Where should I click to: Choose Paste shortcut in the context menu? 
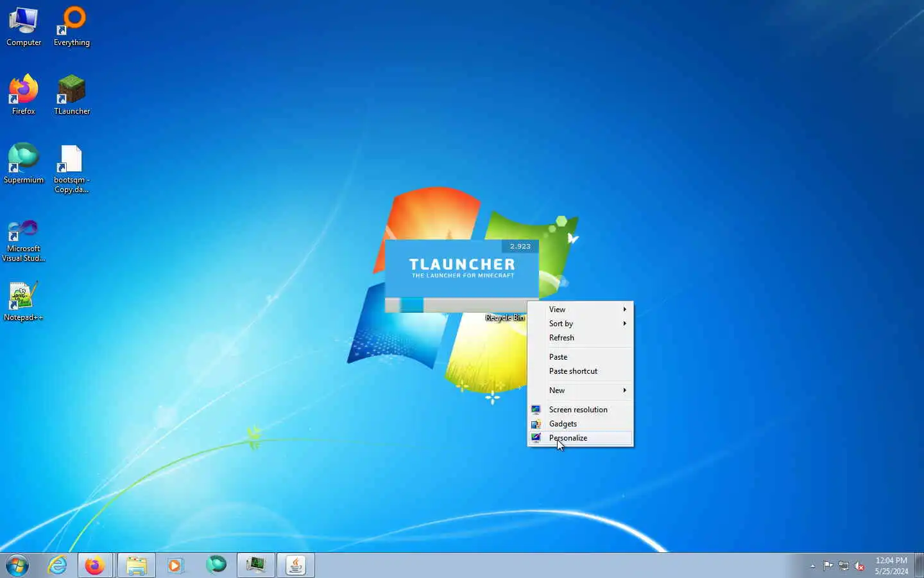click(580, 371)
